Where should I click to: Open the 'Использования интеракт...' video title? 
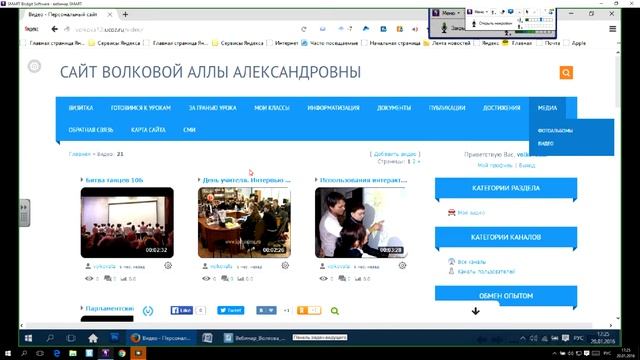(x=363, y=180)
